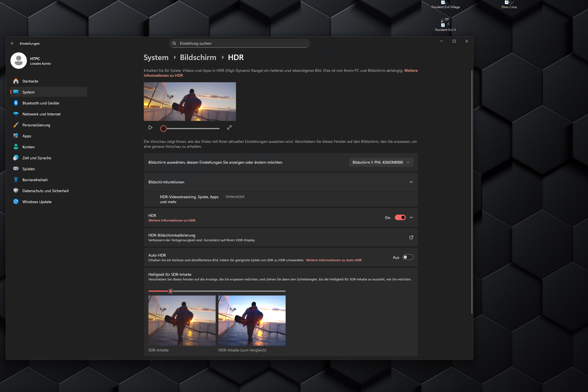Navigate to Bildschirm in breadcrumb
The height and width of the screenshot is (392, 588).
coord(198,57)
